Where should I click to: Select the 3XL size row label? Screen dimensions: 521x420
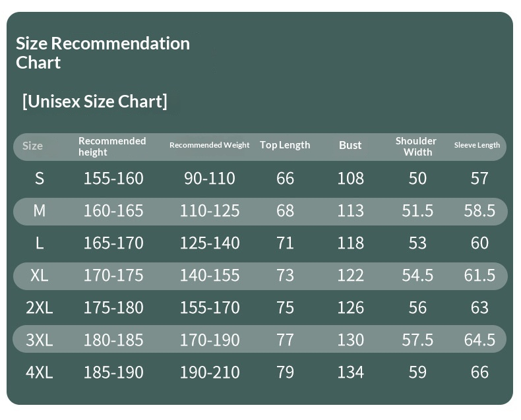coord(40,340)
